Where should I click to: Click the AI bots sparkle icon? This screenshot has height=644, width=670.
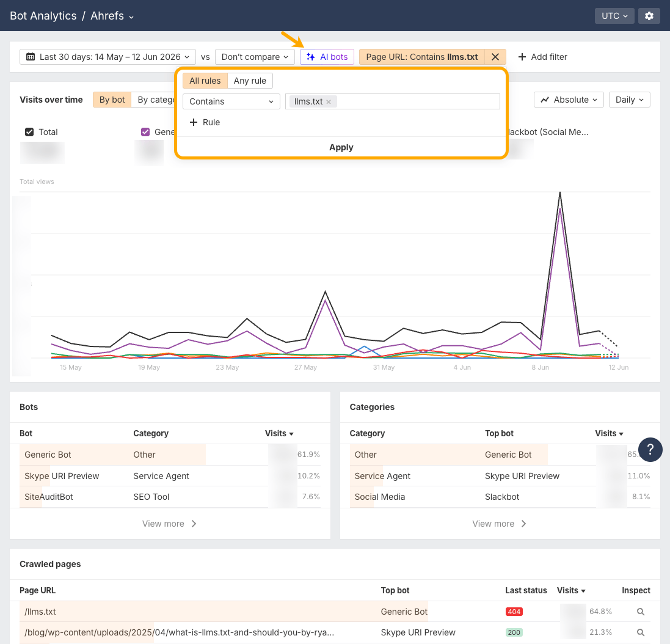[311, 57]
